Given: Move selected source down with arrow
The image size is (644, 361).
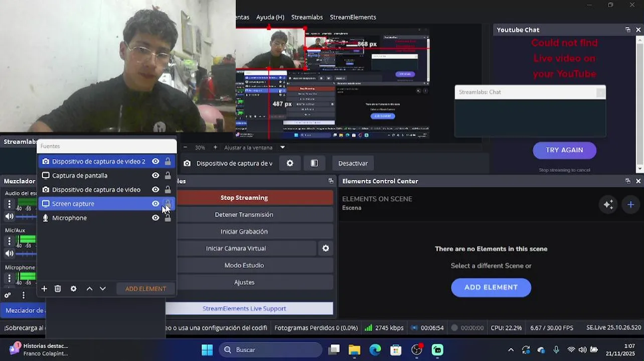Looking at the screenshot, I should [103, 289].
